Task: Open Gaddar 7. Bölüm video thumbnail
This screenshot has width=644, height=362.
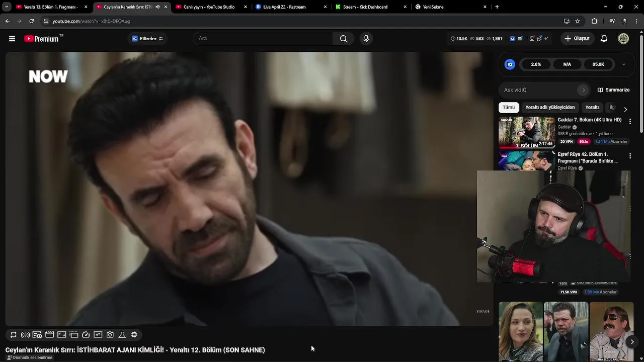Action: point(527,133)
